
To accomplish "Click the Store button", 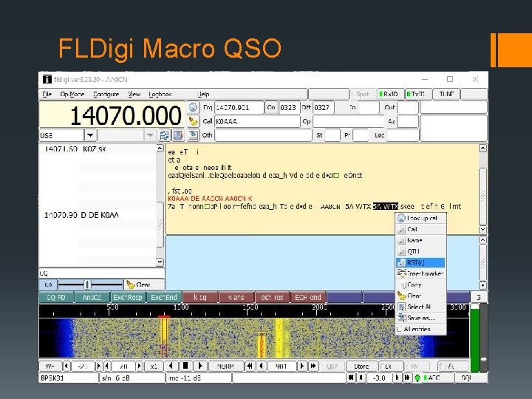I will (361, 366).
